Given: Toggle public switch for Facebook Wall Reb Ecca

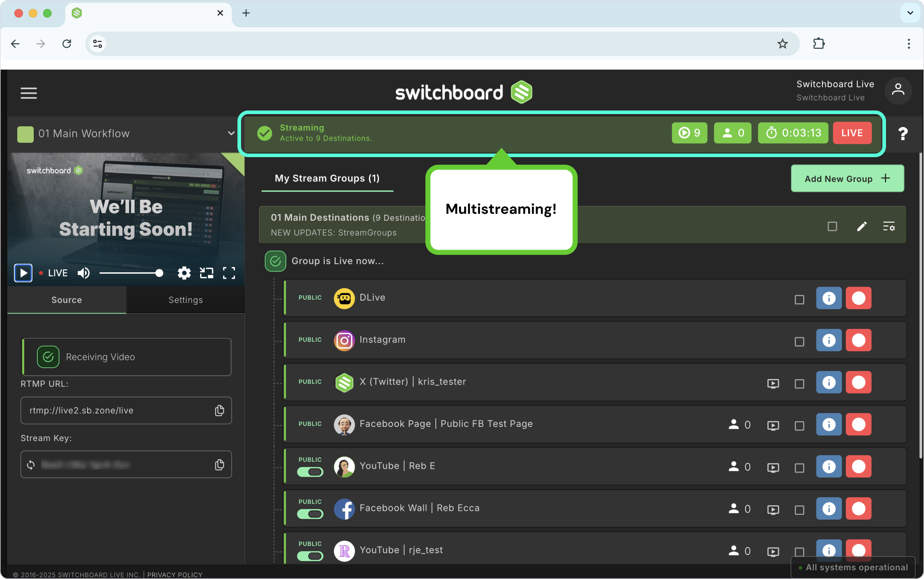Looking at the screenshot, I should [x=310, y=514].
